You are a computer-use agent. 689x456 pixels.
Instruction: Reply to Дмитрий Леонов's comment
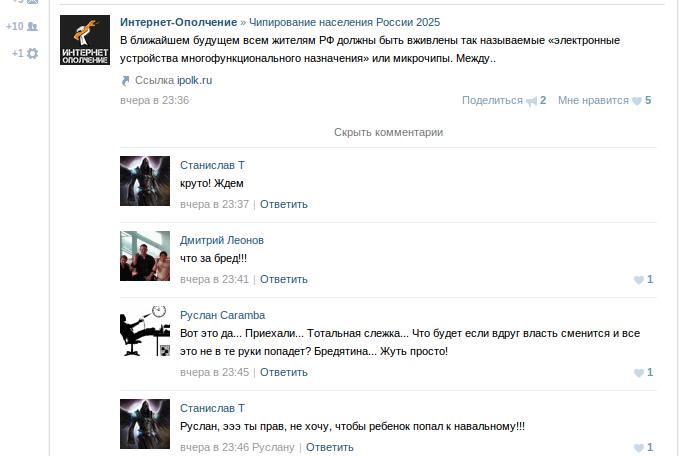click(x=284, y=279)
